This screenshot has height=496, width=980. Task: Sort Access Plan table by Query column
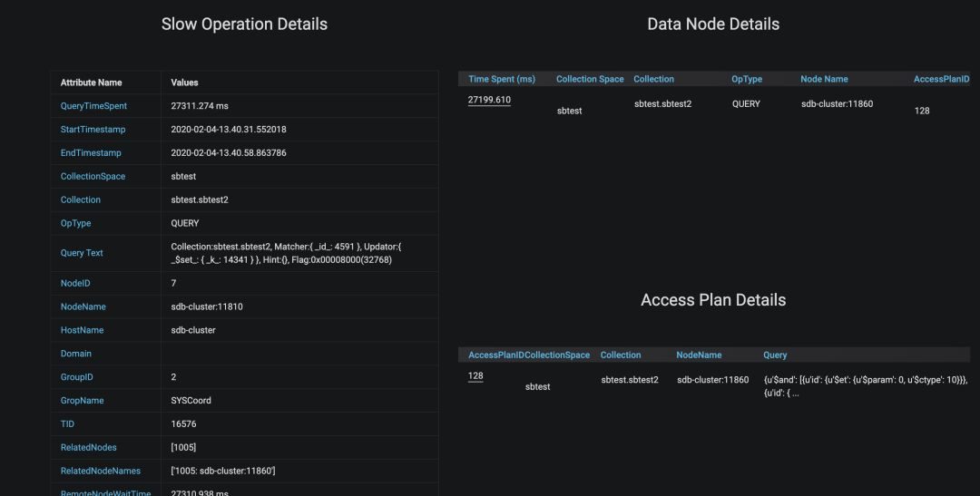775,355
